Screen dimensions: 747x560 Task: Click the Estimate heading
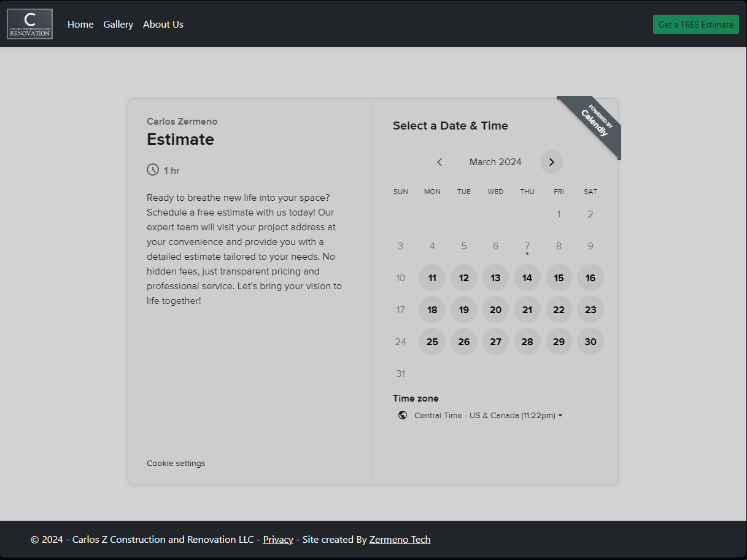(x=180, y=139)
